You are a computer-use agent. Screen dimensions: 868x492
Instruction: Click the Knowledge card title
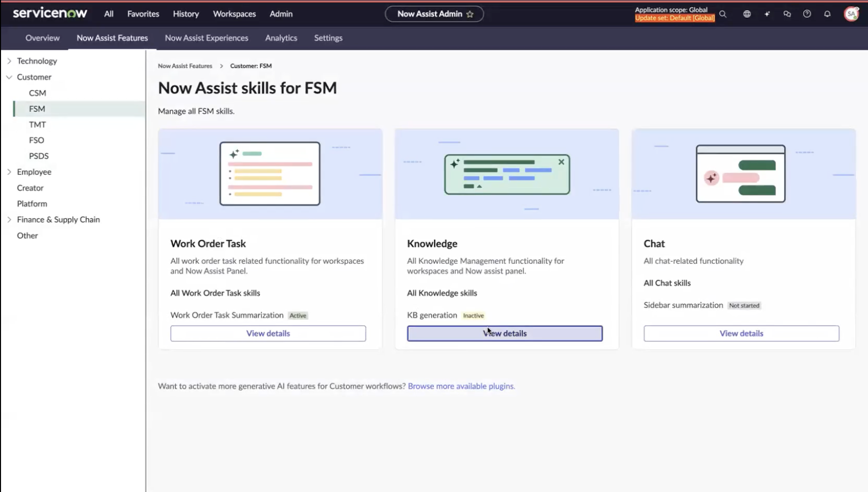click(x=432, y=243)
